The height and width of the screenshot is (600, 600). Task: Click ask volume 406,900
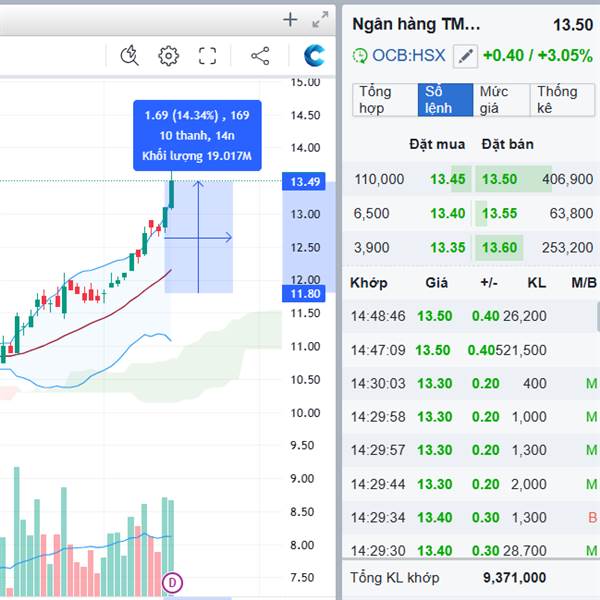pos(567,179)
